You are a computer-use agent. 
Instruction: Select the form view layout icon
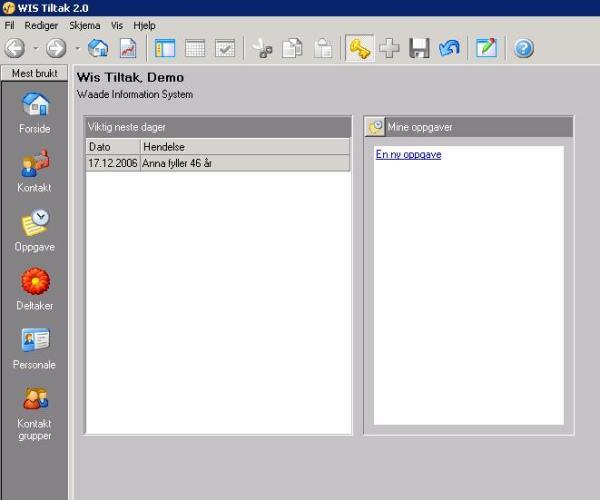click(165, 48)
